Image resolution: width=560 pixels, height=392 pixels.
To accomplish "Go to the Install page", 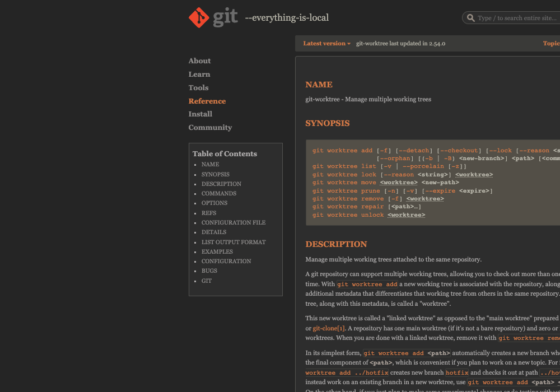I will 200,114.
